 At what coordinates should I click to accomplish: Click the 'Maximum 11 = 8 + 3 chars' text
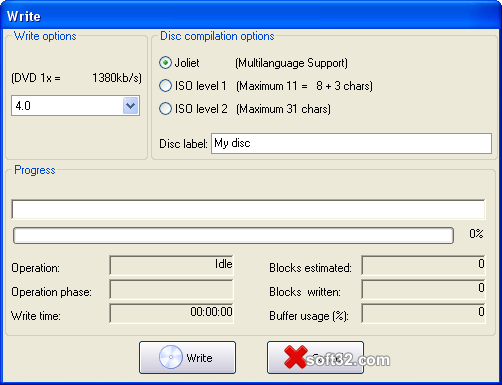(x=304, y=86)
